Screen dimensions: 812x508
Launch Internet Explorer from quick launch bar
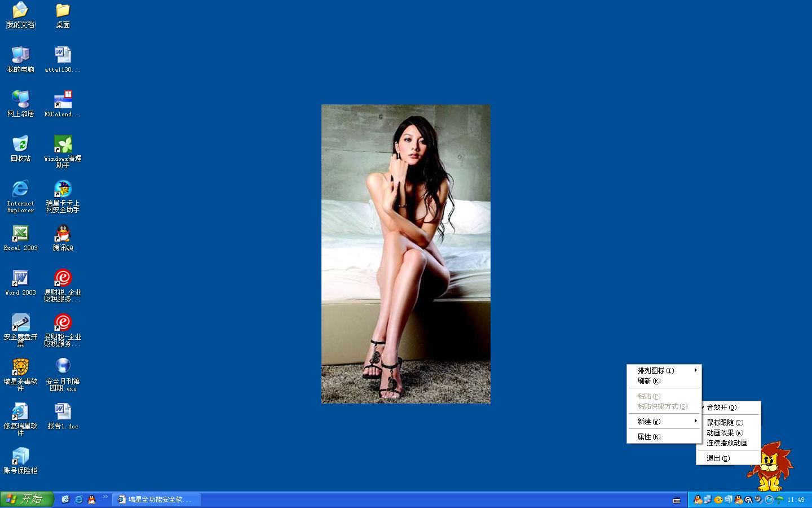[x=78, y=500]
